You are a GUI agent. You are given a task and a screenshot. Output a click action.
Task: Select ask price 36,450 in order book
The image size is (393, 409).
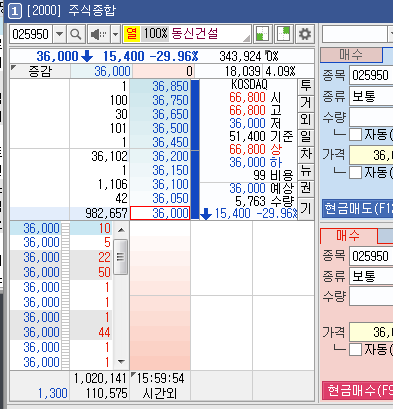[x=160, y=142]
